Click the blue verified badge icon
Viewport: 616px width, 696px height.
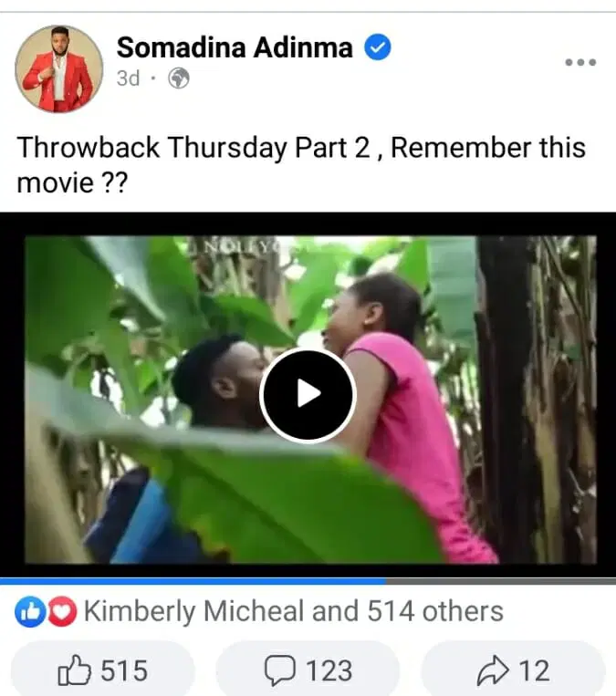click(378, 47)
